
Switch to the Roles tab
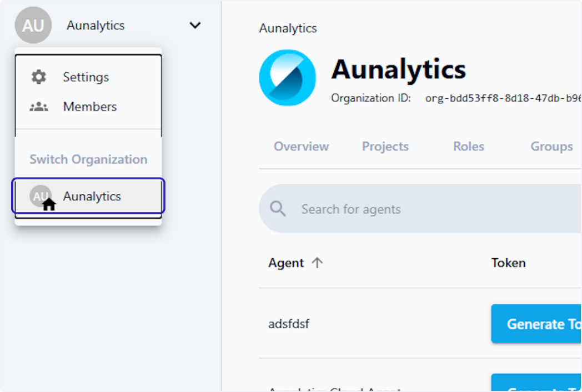468,146
